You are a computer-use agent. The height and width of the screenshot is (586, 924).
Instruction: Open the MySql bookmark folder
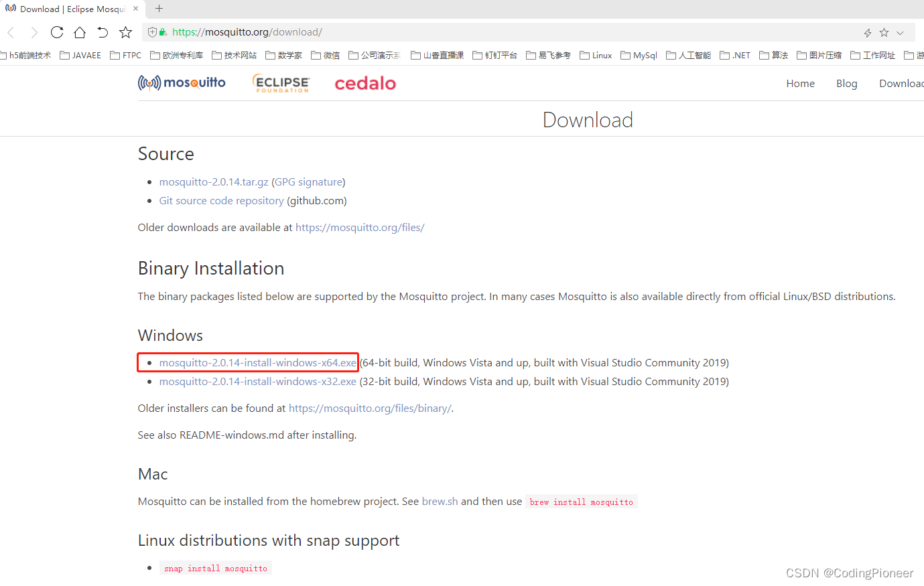(639, 56)
